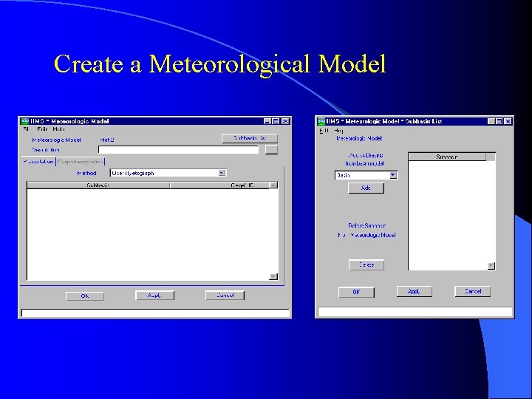This screenshot has width=532, height=399.
Task: Open Help menu in Meteorologic Model window
Action: (58, 129)
